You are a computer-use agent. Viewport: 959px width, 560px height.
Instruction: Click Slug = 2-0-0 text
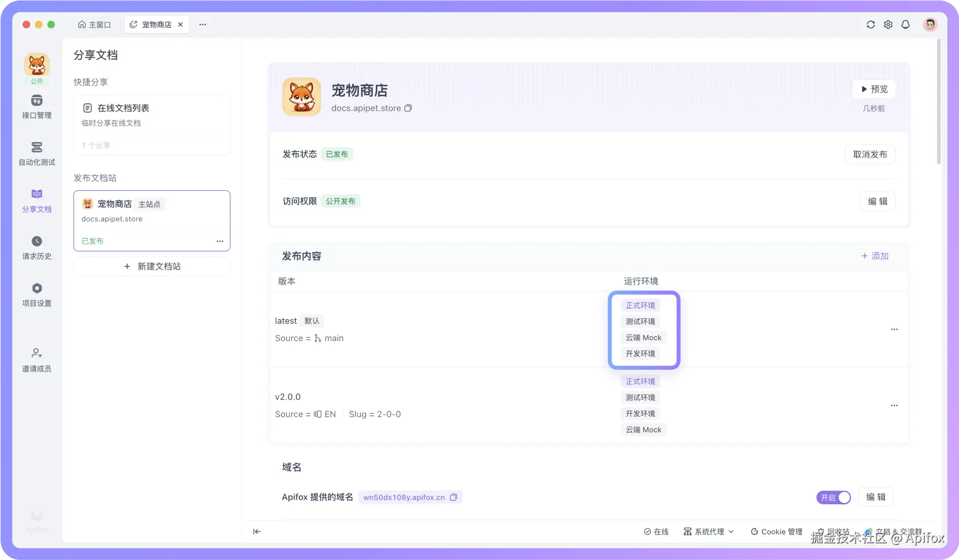pyautogui.click(x=375, y=414)
